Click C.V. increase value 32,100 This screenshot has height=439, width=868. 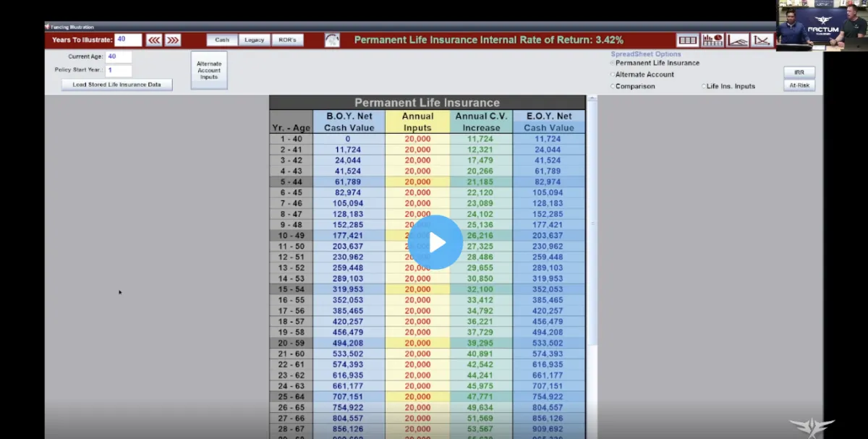[480, 289]
